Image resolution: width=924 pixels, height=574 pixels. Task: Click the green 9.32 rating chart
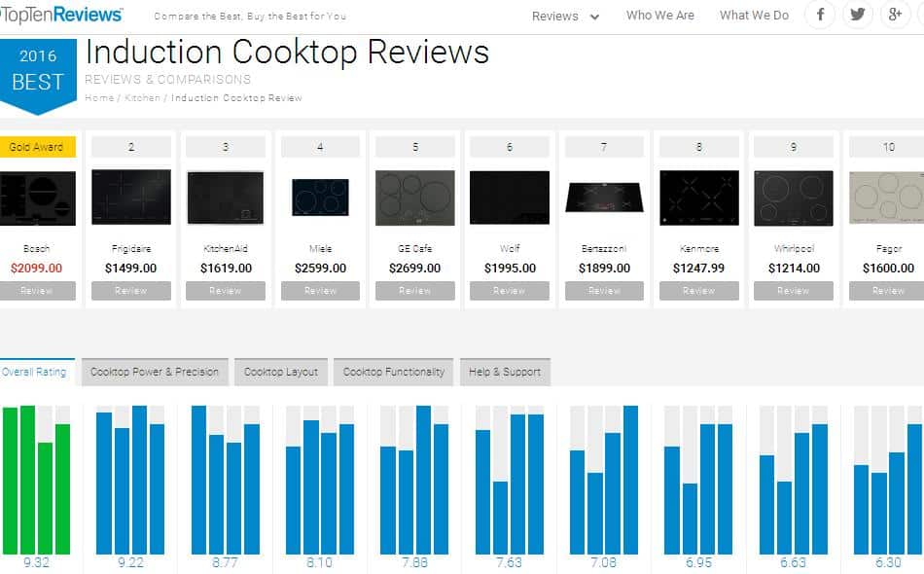[x=37, y=480]
